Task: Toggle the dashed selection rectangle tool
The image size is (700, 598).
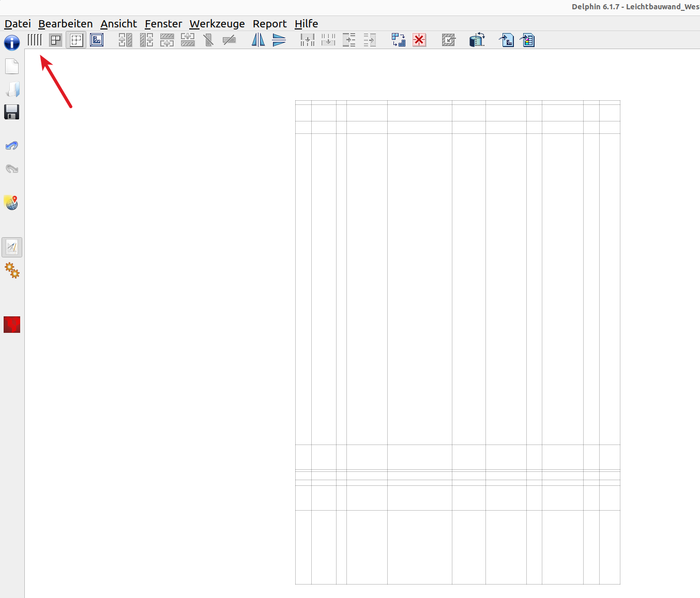Action: click(77, 40)
